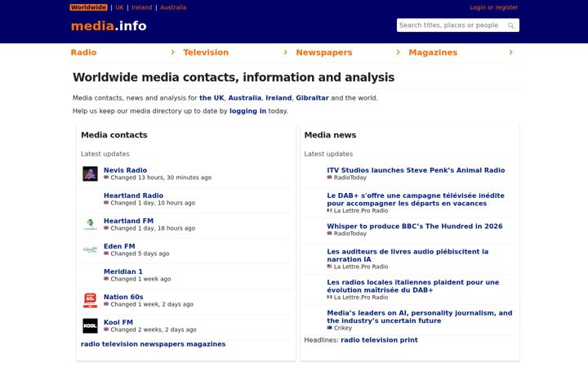Open the Television navigation section

pos(206,52)
